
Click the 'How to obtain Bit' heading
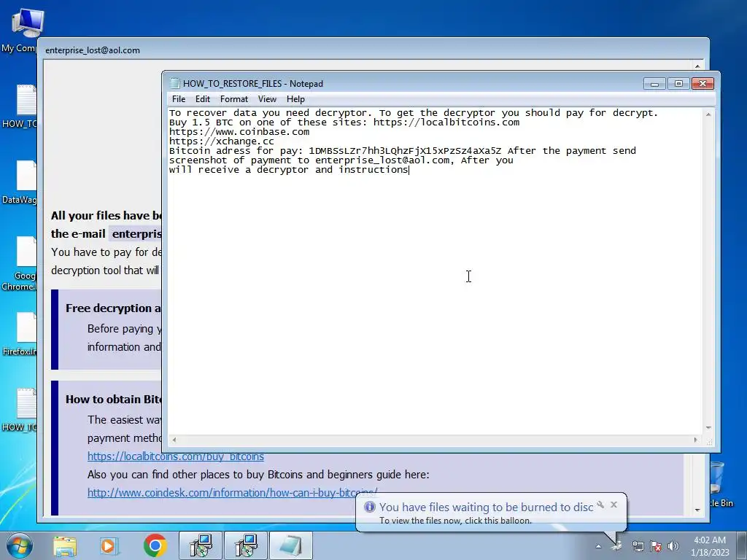point(113,399)
